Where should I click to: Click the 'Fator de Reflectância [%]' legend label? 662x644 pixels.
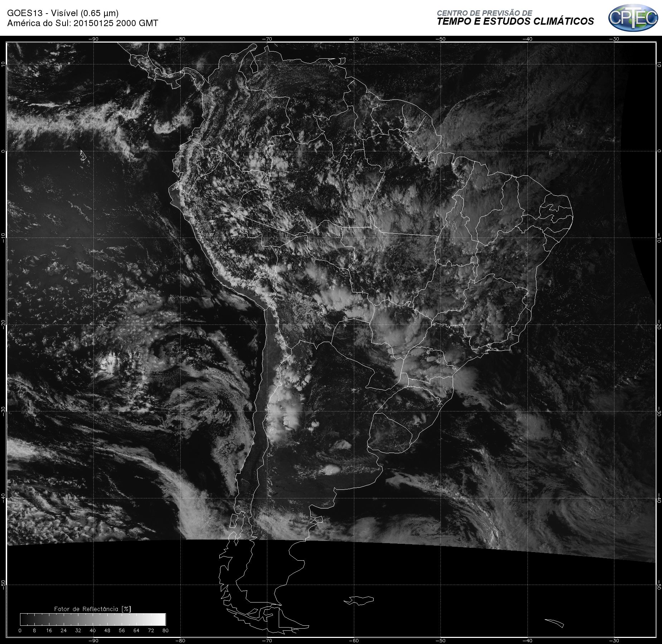[x=93, y=609]
